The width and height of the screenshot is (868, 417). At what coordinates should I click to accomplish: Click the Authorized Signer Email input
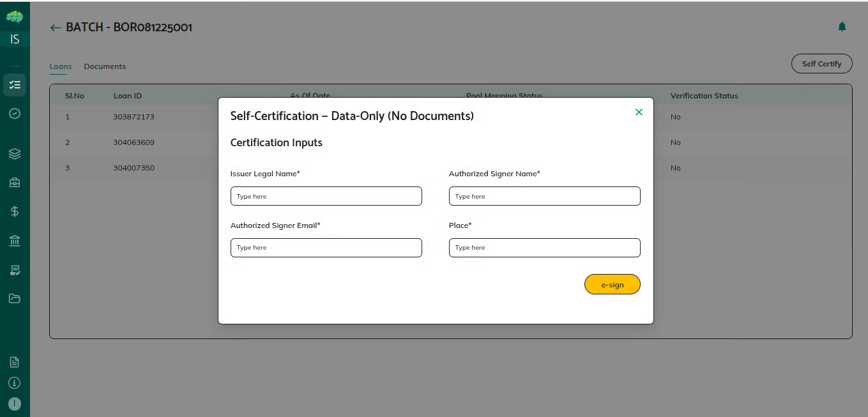[x=326, y=248]
